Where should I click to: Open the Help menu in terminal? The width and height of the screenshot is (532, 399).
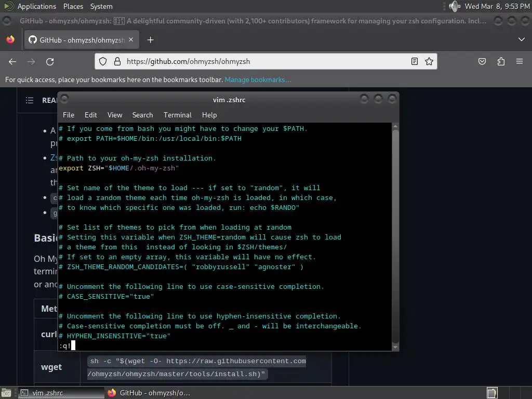[x=209, y=115]
